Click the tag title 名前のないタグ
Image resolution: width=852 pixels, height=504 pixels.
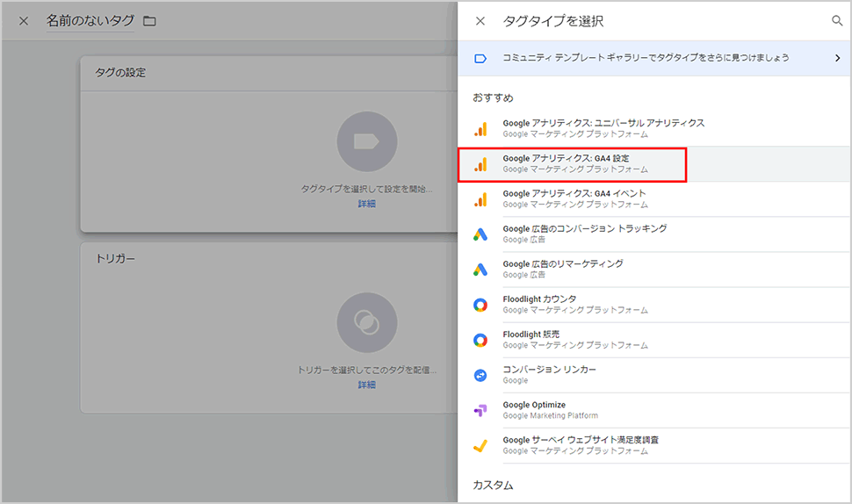click(90, 21)
